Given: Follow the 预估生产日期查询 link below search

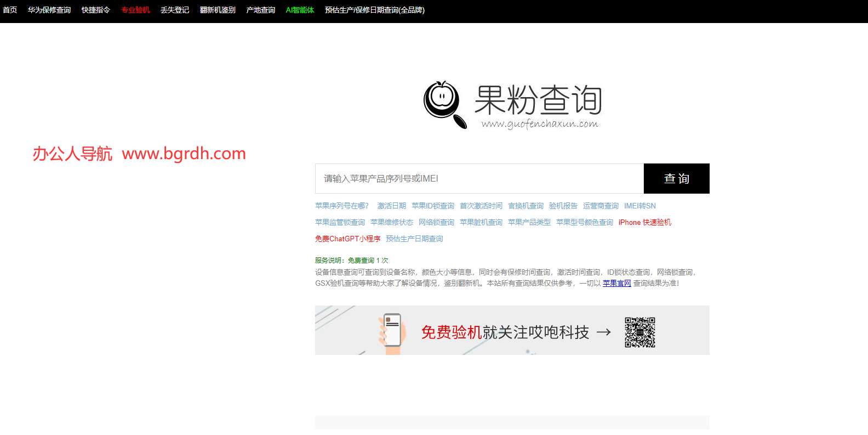Looking at the screenshot, I should pos(415,239).
